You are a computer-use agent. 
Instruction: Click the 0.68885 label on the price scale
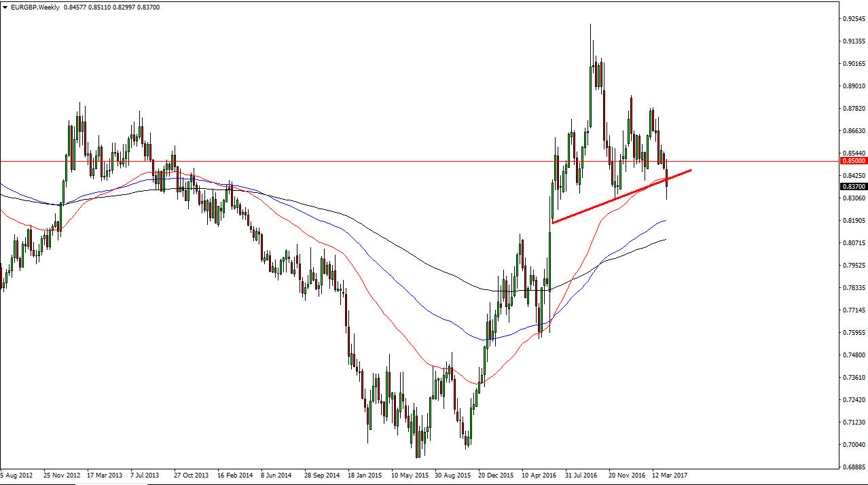[853, 467]
